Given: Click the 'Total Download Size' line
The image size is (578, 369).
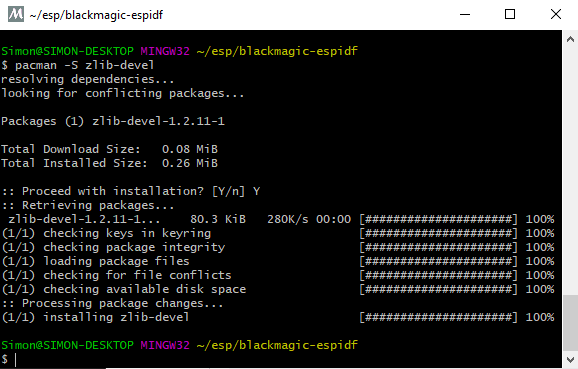Looking at the screenshot, I should coord(109,149).
